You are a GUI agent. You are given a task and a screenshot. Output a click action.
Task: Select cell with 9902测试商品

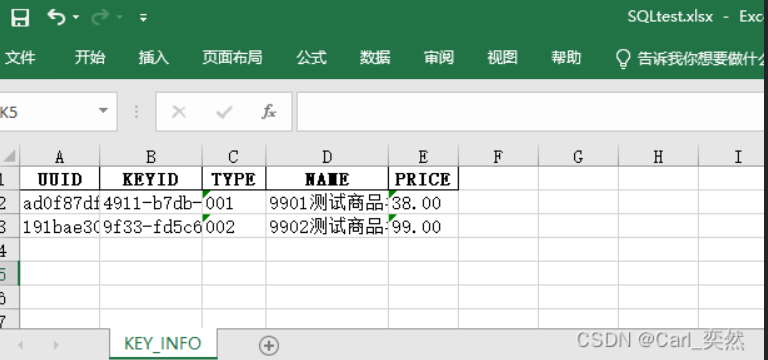[327, 226]
